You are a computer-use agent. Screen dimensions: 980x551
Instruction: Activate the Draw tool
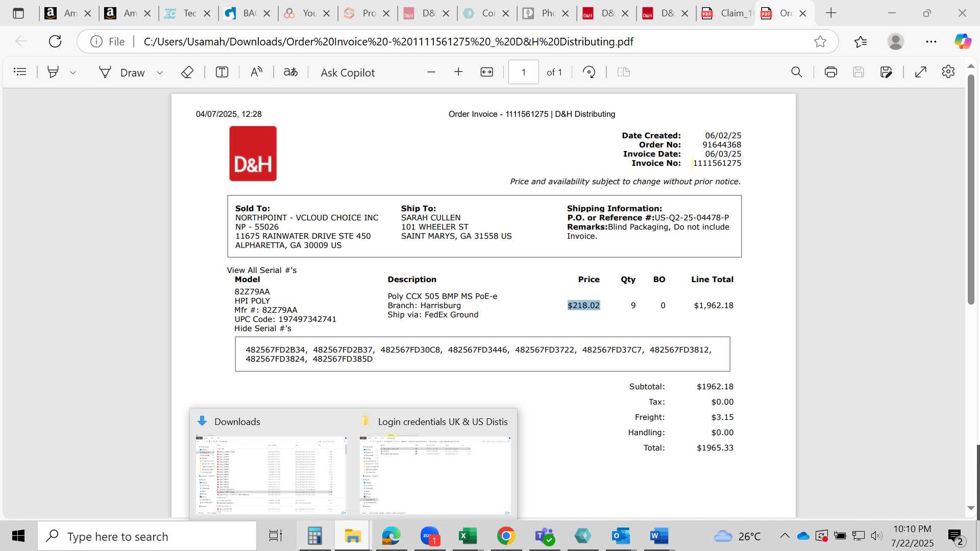(122, 72)
